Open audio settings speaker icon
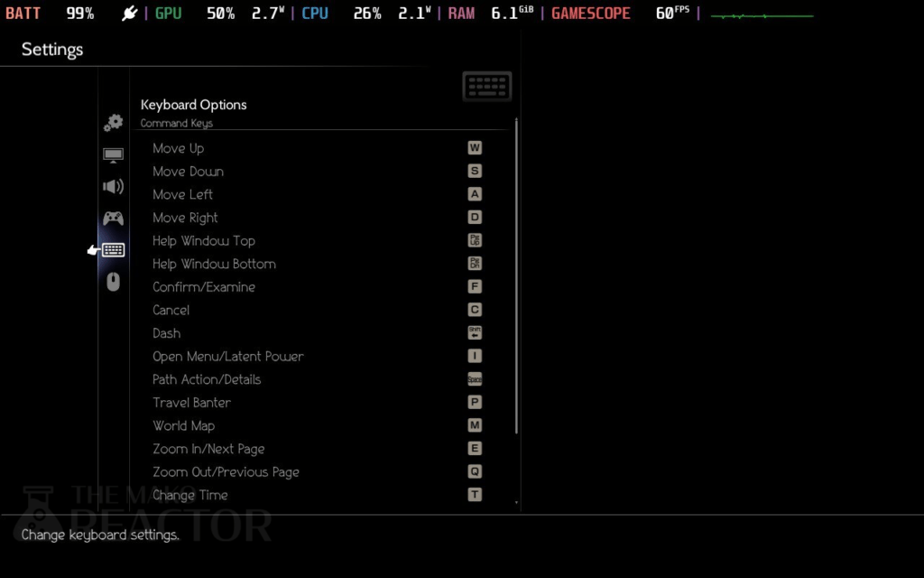Image resolution: width=924 pixels, height=578 pixels. coord(113,186)
